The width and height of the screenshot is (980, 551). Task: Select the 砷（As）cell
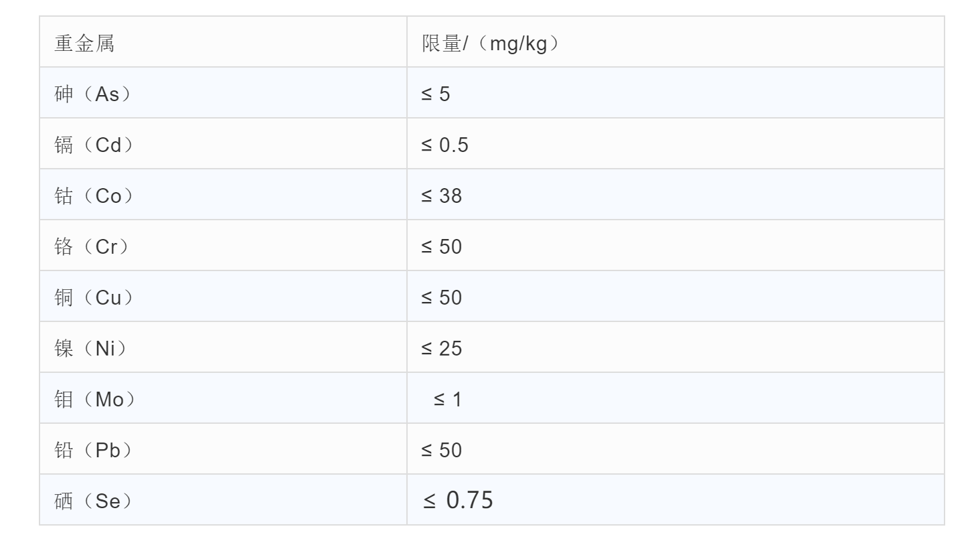92,94
